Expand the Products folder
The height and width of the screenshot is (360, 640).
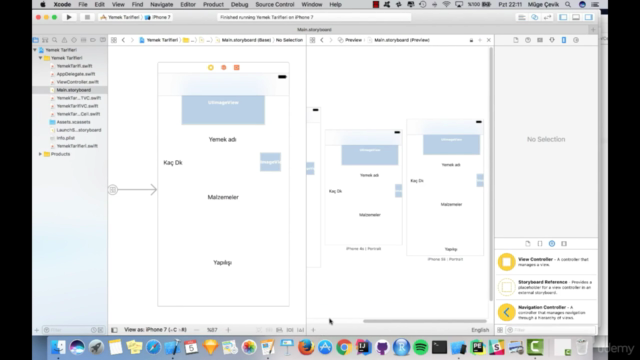click(x=40, y=154)
